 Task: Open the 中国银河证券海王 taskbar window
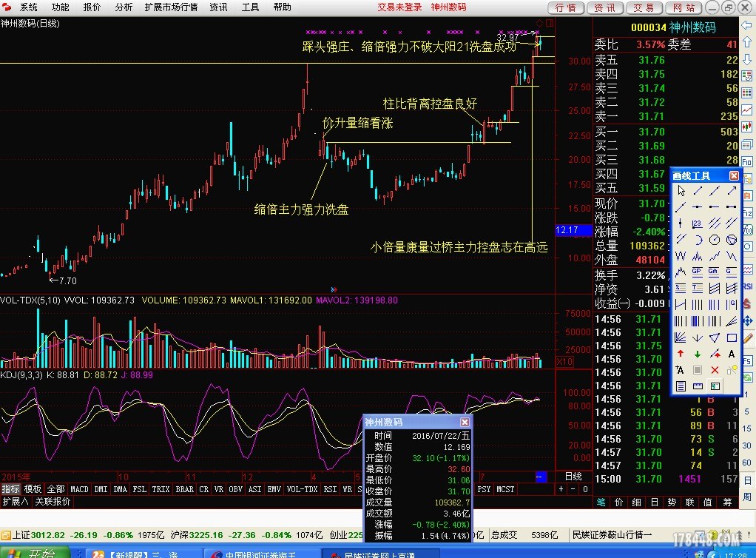click(x=261, y=553)
